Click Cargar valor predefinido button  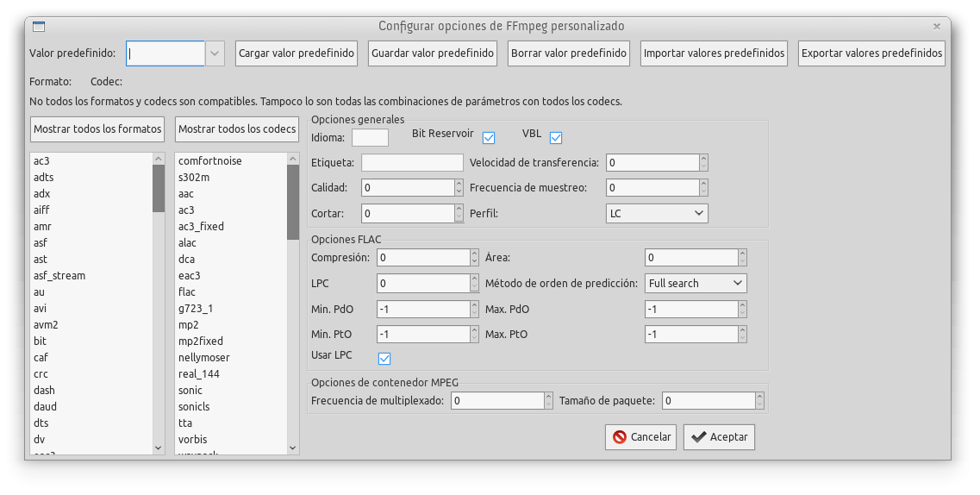pyautogui.click(x=296, y=53)
